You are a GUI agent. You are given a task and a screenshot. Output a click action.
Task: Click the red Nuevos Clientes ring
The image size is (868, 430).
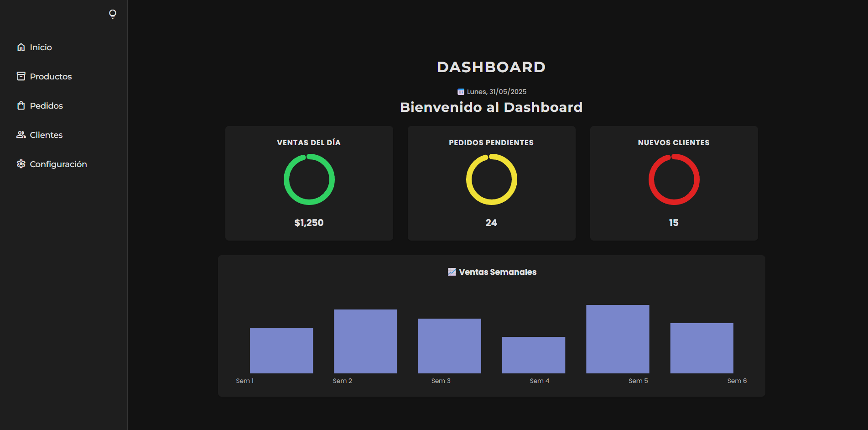pyautogui.click(x=674, y=179)
